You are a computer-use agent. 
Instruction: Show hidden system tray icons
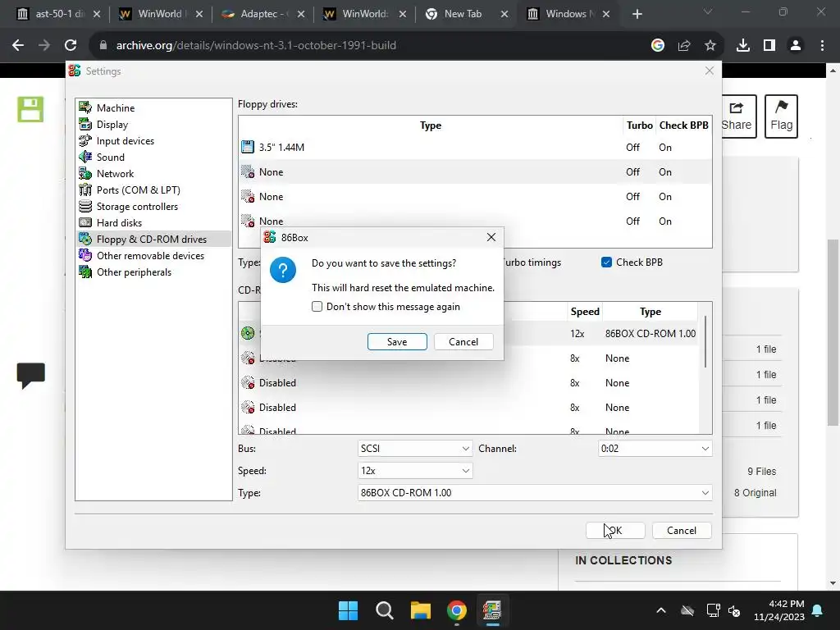[x=661, y=610]
